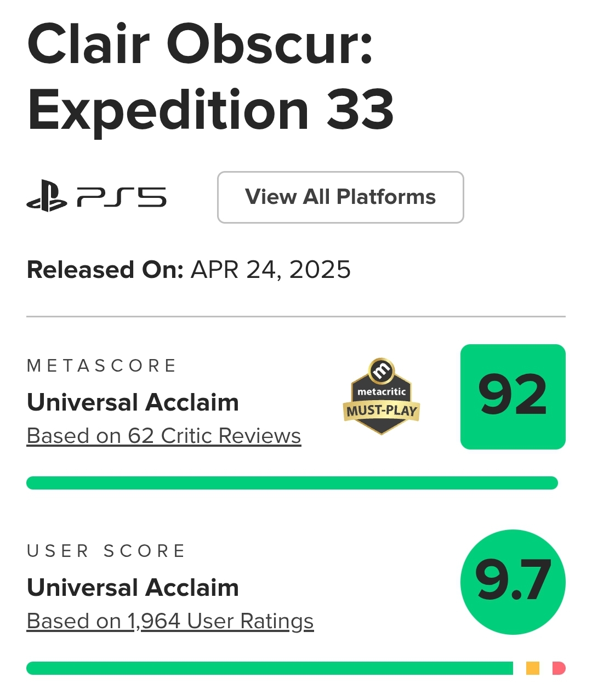Click the yellow mixed-ratings bar segment
This screenshot has width=592, height=700.
pos(532,668)
